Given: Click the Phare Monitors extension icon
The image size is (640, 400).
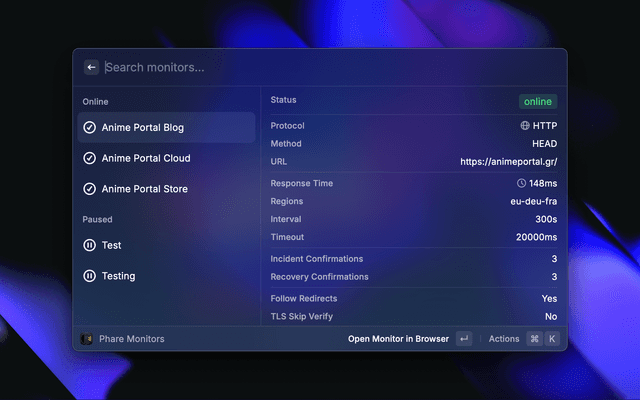Looking at the screenshot, I should coord(87,339).
